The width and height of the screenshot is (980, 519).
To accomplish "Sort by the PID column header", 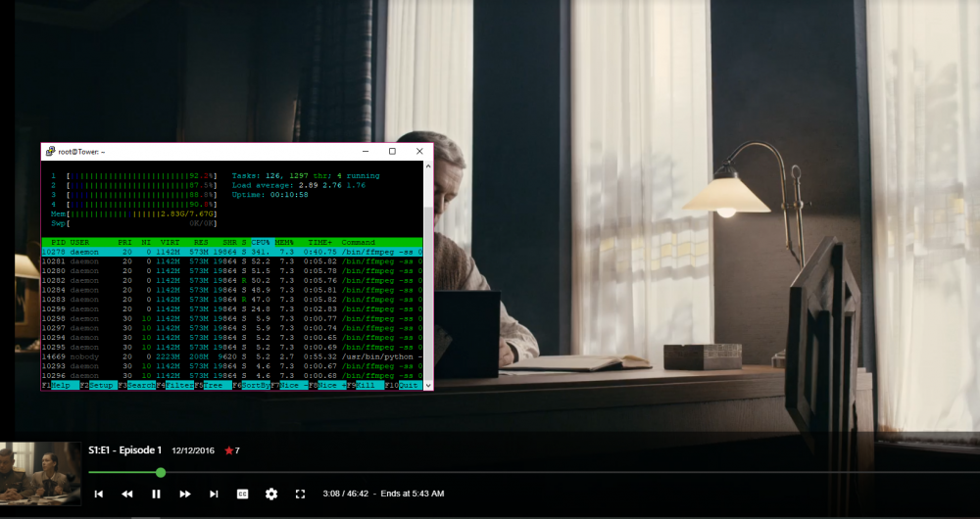I will click(x=58, y=242).
